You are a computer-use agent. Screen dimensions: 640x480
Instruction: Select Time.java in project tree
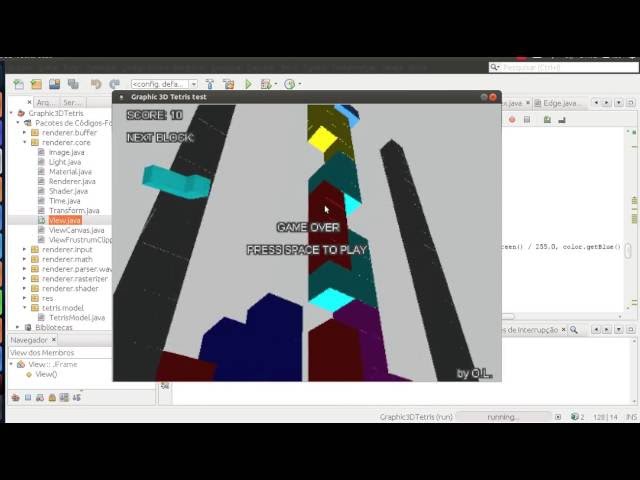click(64, 201)
